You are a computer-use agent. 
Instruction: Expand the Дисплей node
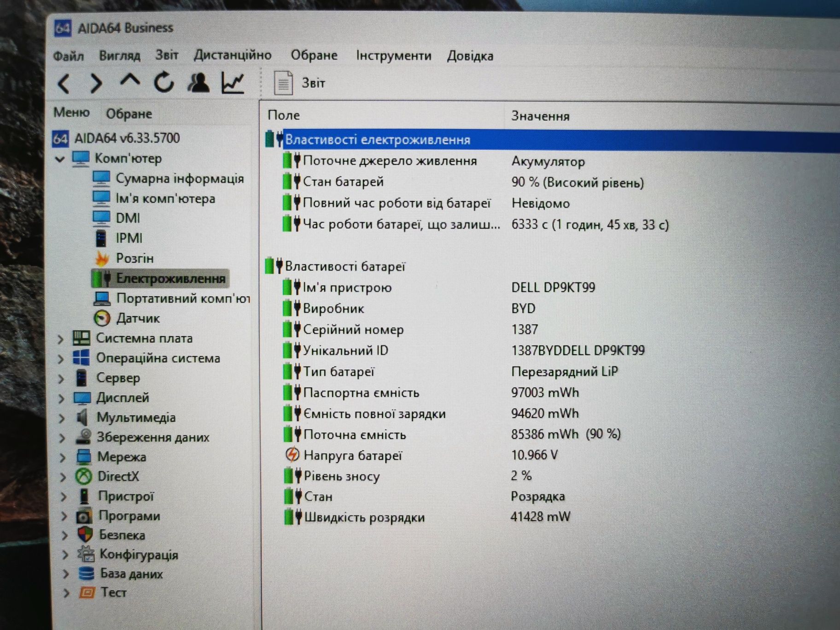click(61, 399)
